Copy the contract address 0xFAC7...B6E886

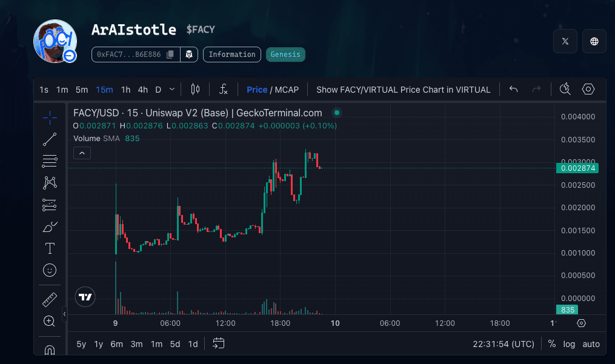pos(170,55)
